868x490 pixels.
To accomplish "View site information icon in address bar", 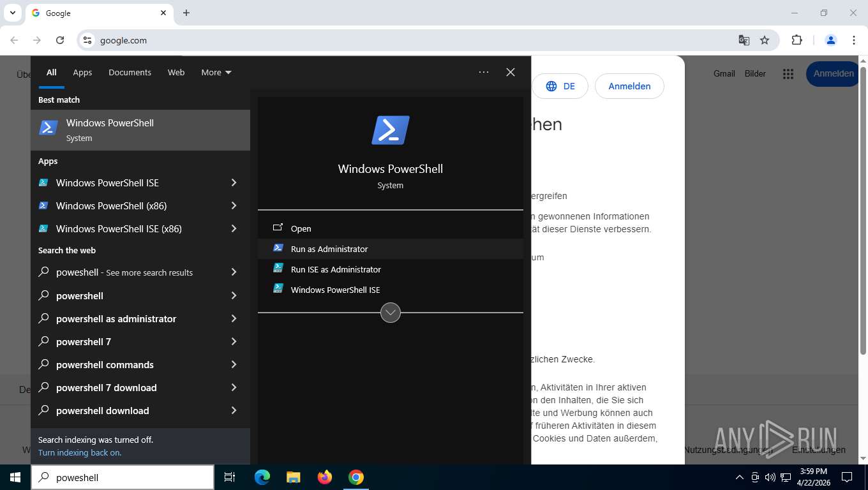I will coord(87,40).
